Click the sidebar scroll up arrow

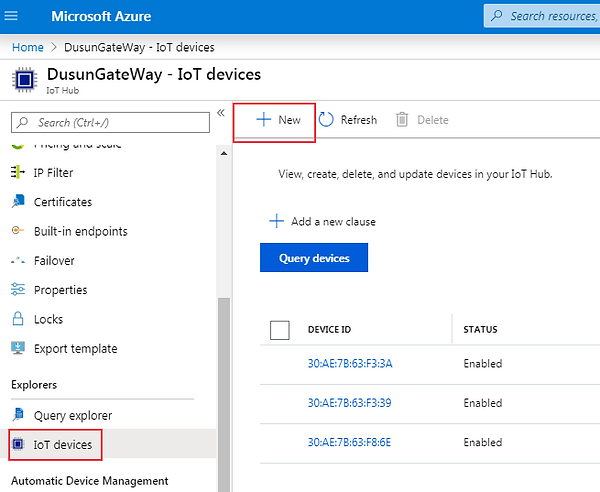[x=224, y=153]
